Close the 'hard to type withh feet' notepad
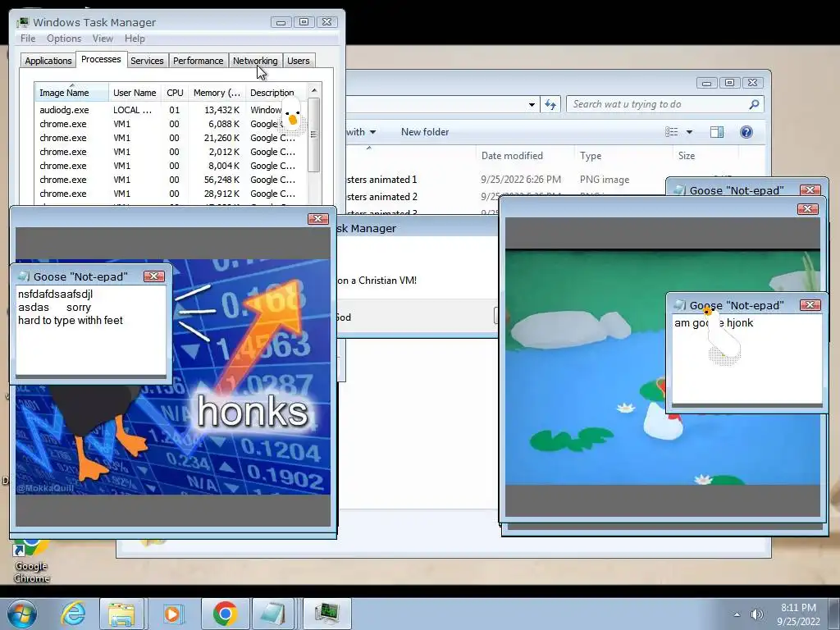 tap(153, 276)
